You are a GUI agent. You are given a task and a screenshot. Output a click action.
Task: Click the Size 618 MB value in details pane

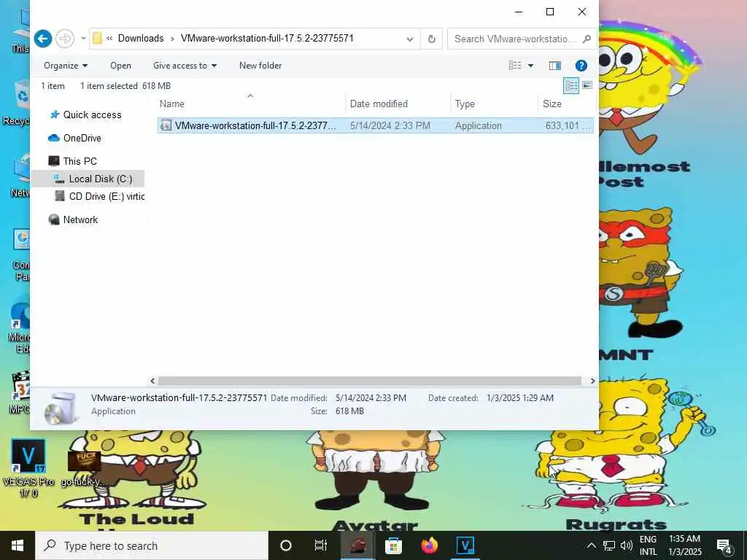(349, 411)
